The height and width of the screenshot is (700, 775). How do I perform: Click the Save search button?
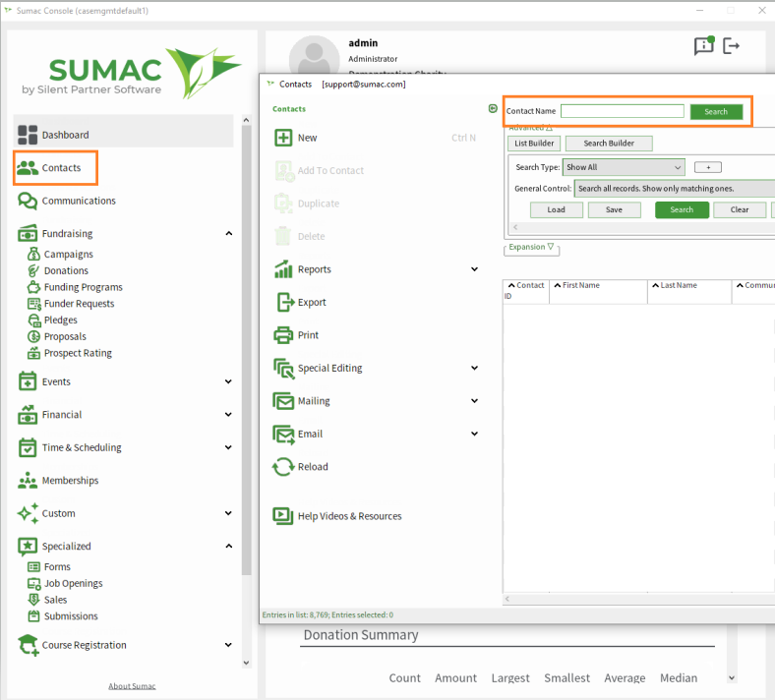615,210
